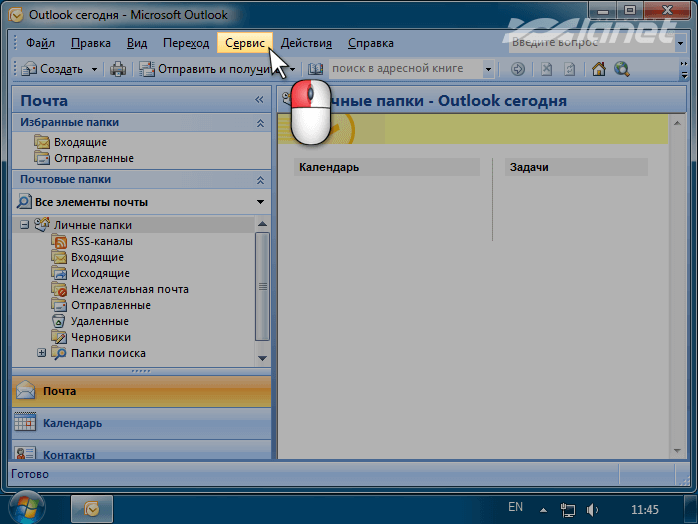Switch to the Контакты navigation button
698x524 pixels.
click(x=142, y=451)
